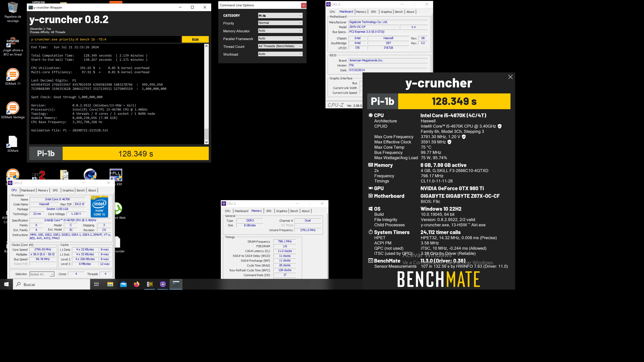Click the Uncore Frequency 3791.0 MHz value
The height and width of the screenshot is (362, 644).
pos(308,230)
